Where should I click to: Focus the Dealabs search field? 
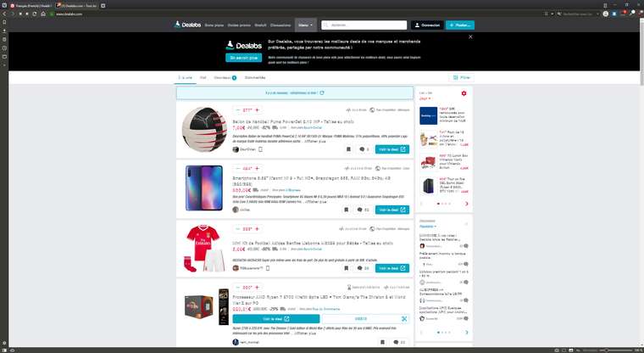click(x=364, y=25)
